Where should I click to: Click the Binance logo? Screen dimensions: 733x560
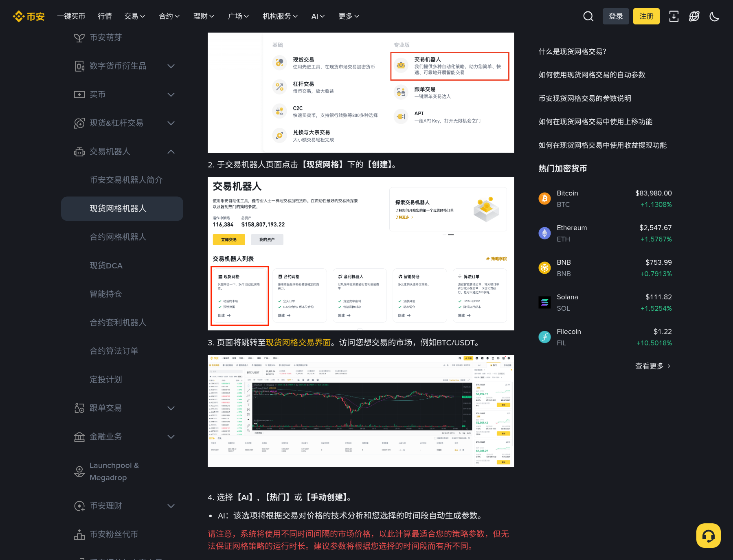[x=29, y=16]
